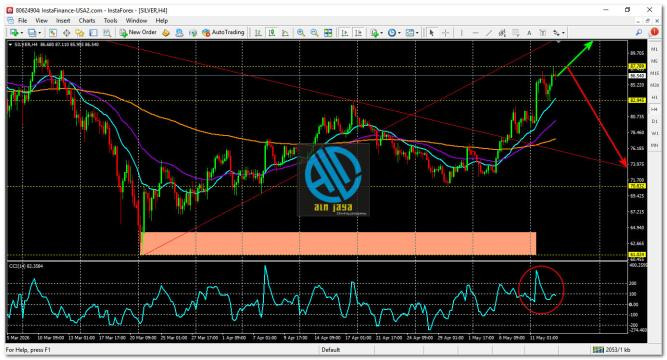This screenshot has height=360, width=667.
Task: Switch timeframe to M15
Action: (655, 73)
